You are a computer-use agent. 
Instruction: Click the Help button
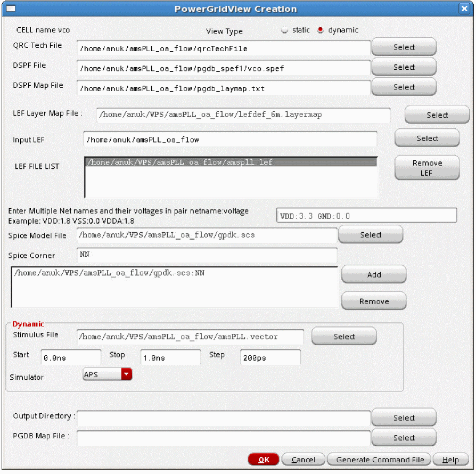pos(450,460)
